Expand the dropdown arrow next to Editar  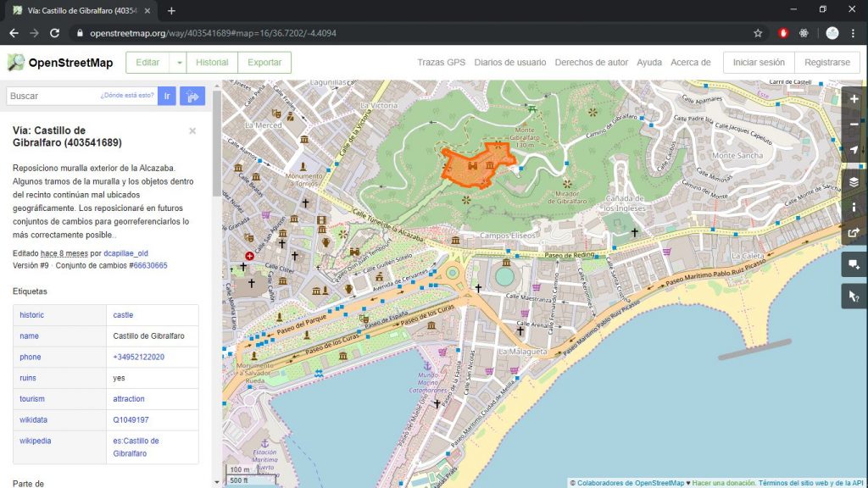tap(181, 62)
